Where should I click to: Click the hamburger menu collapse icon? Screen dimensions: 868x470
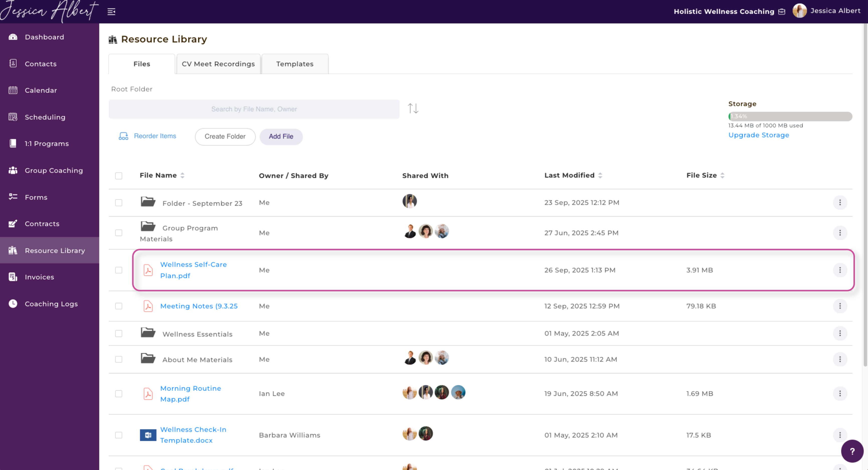[111, 12]
